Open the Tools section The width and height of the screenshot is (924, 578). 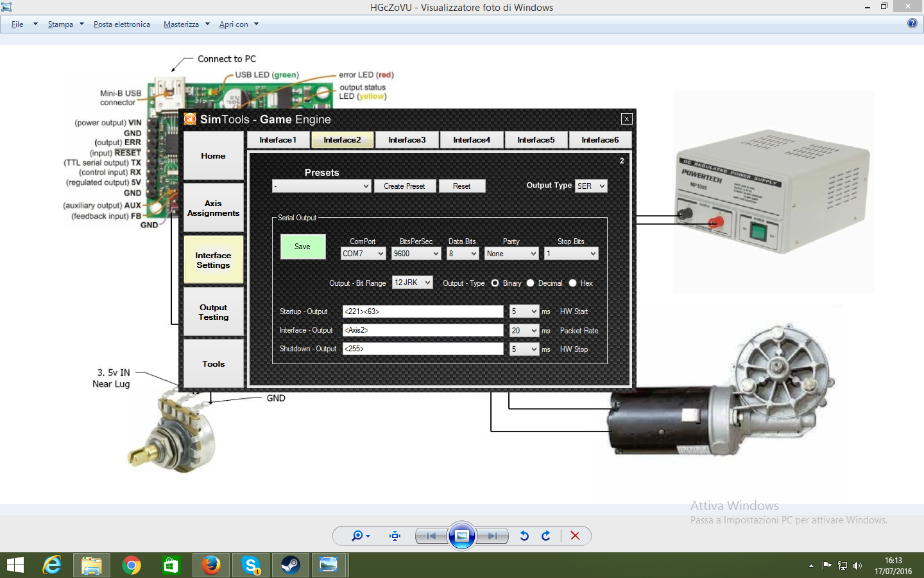tap(214, 363)
